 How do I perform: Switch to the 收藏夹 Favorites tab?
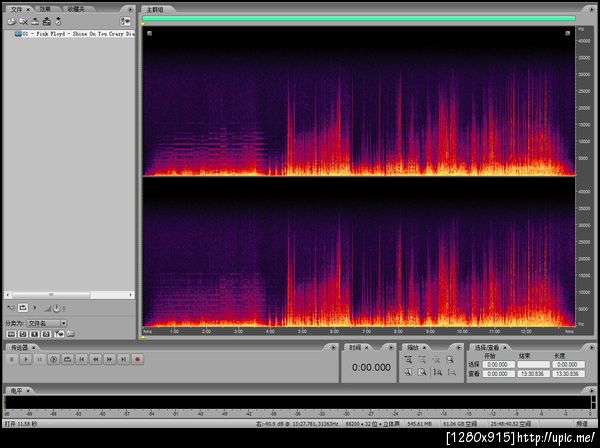pyautogui.click(x=75, y=9)
